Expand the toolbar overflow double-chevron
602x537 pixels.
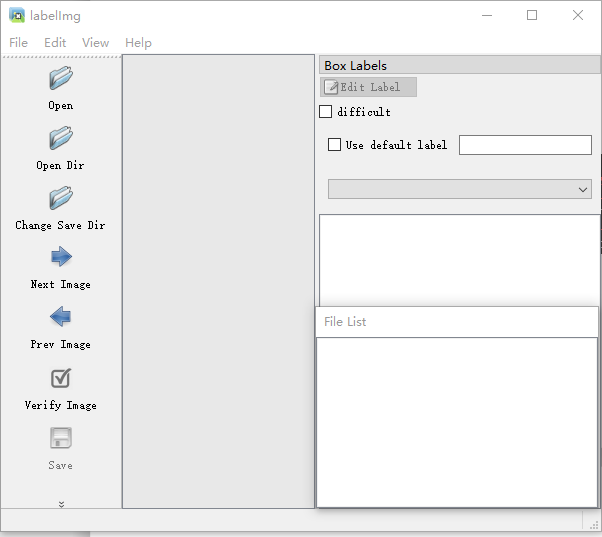point(61,504)
